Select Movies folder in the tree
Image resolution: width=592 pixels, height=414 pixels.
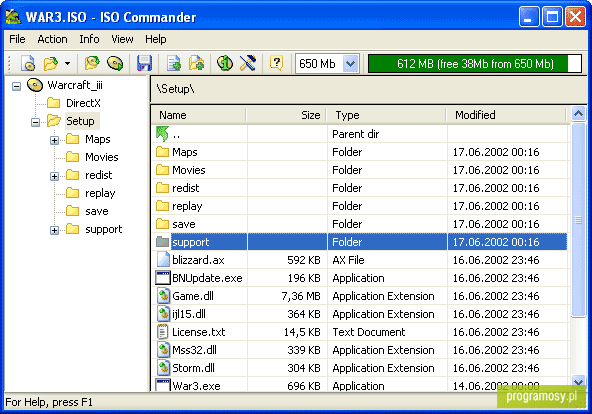[x=102, y=157]
